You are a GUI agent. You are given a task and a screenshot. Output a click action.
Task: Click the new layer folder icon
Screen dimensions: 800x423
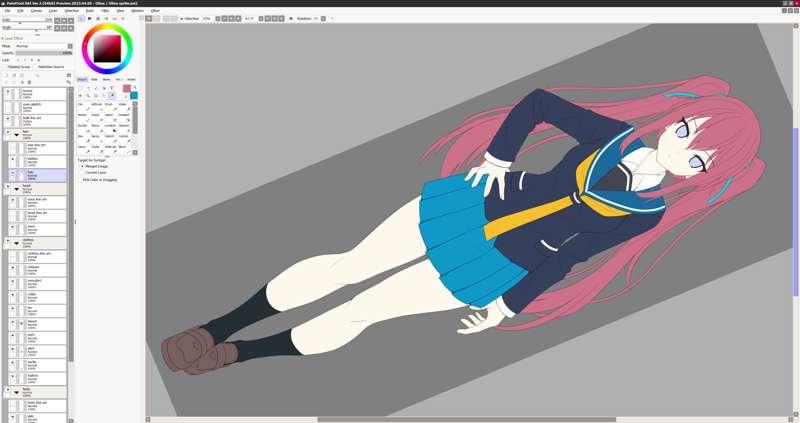[x=22, y=76]
